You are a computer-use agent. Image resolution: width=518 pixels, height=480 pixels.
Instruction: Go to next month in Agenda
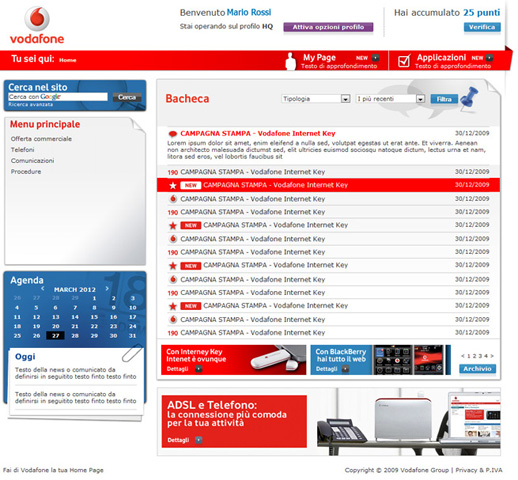[107, 288]
